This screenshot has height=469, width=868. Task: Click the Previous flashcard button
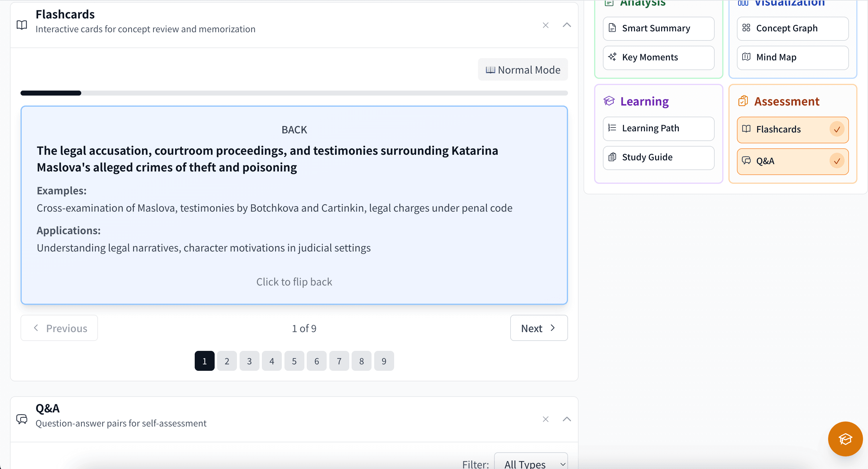(x=59, y=328)
